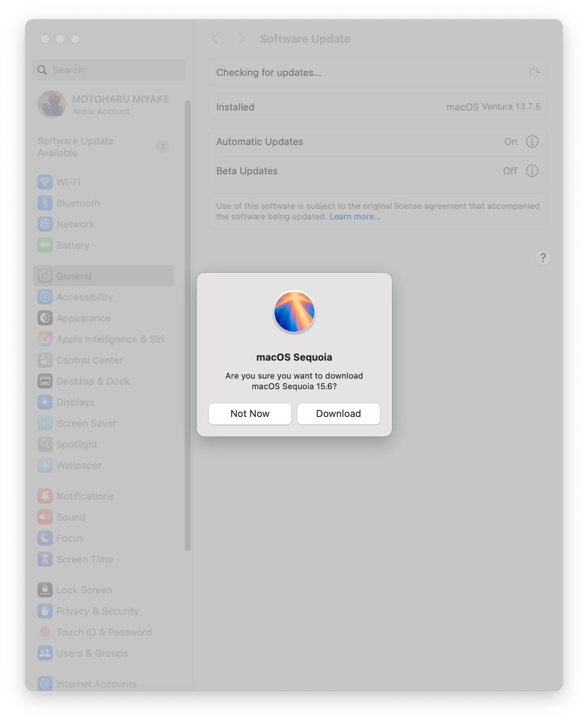
Task: Go back with the left chevron
Action: (215, 39)
